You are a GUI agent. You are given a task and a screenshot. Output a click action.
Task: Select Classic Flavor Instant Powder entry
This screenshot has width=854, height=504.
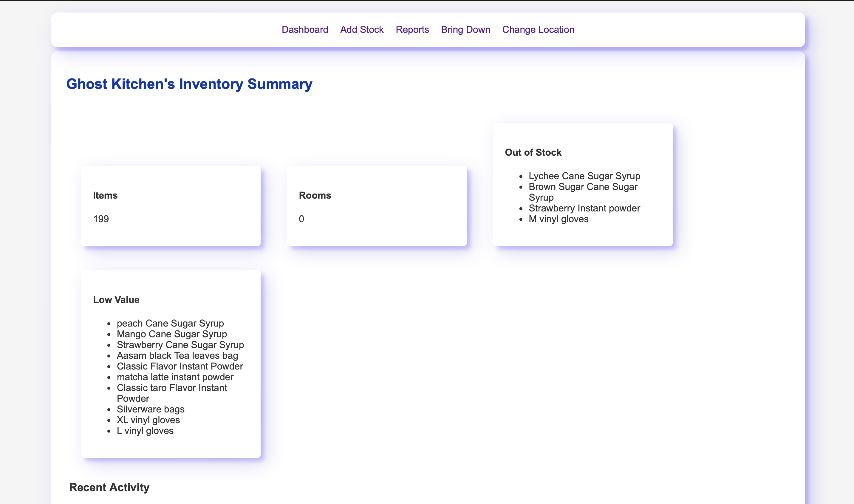180,366
